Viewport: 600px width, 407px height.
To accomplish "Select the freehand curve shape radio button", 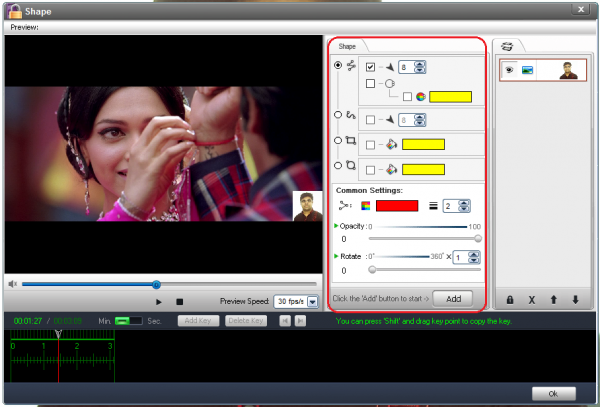I will coord(338,114).
